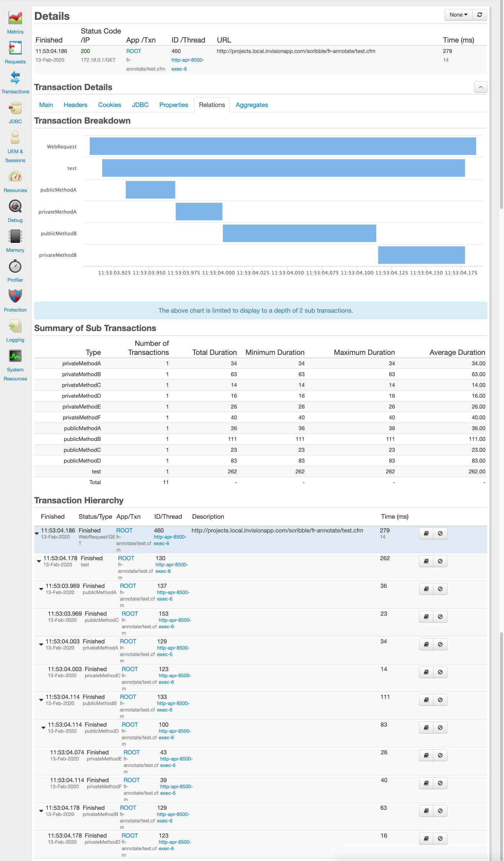Viewport: 504px width, 861px height.
Task: Open the Debug sidebar icon
Action: pos(15,207)
